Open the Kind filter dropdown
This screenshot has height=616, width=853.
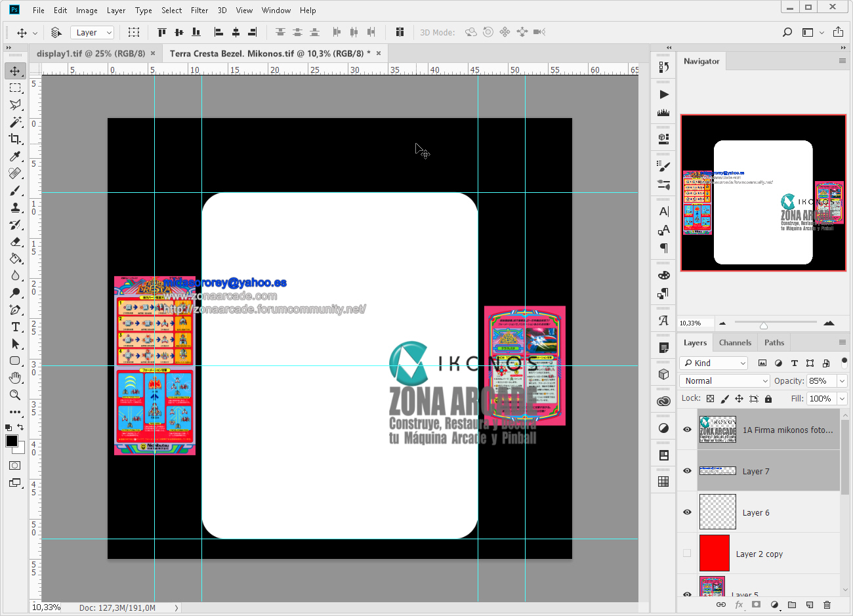(714, 363)
